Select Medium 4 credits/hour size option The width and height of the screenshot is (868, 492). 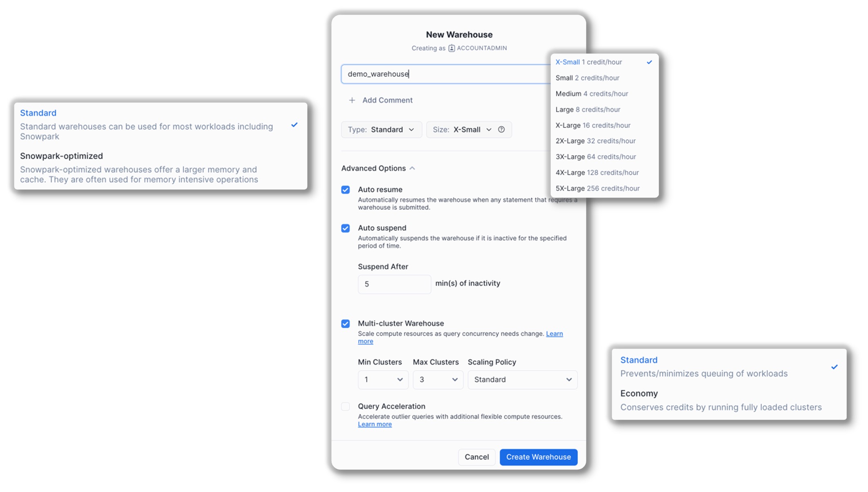tap(592, 94)
